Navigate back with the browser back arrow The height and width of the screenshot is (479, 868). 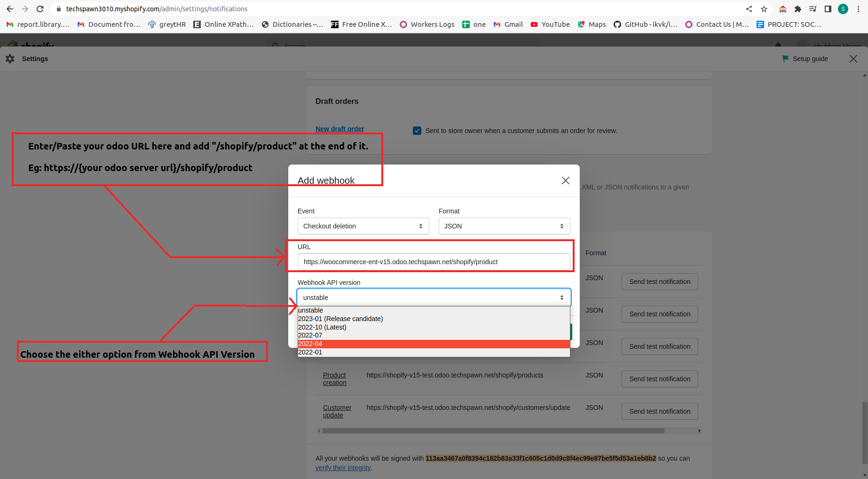coord(9,8)
